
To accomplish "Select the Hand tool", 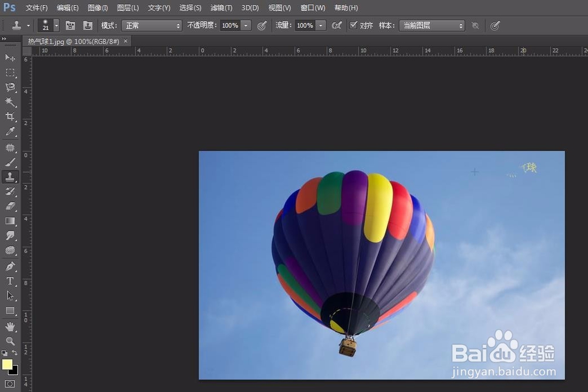I will click(x=10, y=327).
